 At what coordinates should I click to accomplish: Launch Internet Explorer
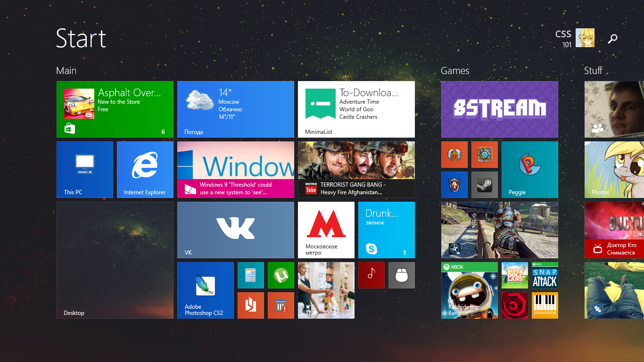(145, 170)
